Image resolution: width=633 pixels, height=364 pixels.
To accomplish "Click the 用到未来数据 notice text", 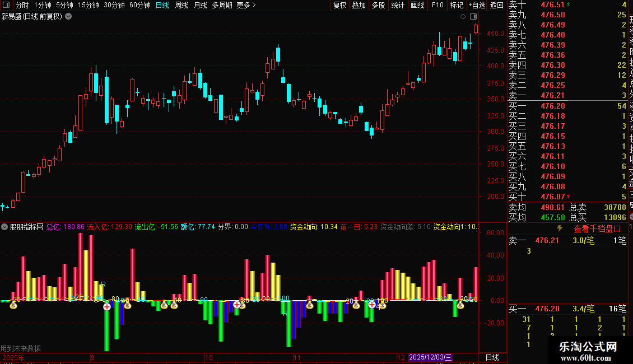I will pos(21,348).
